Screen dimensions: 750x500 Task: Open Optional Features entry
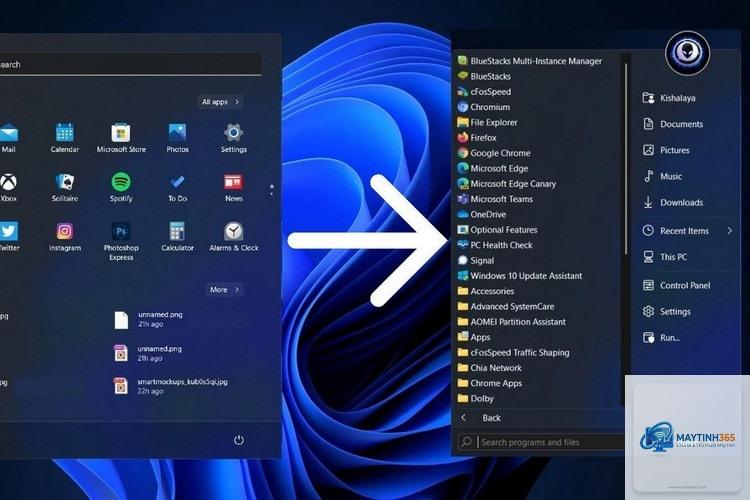[x=497, y=229]
